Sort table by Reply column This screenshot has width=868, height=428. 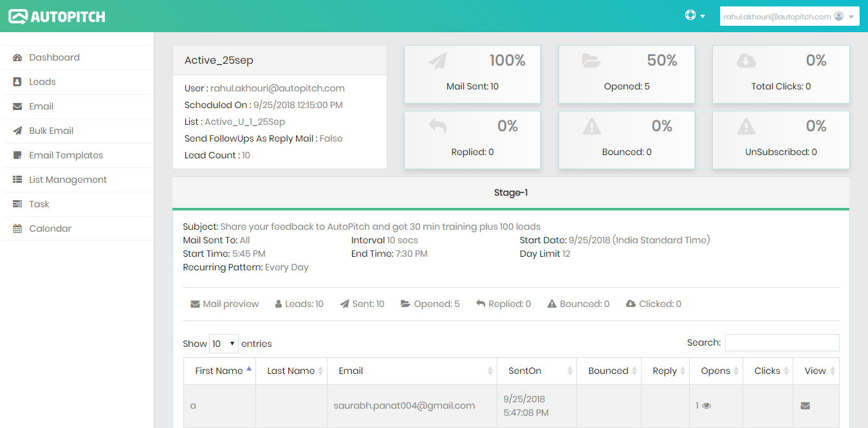(x=665, y=371)
